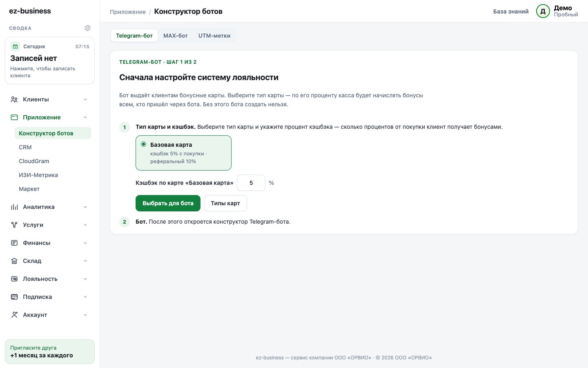This screenshot has height=368, width=588.
Task: Click the ez-business logo text
Action: pos(30,11)
